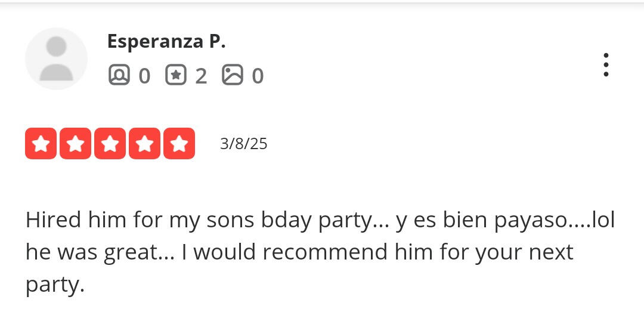Click the photos icon under the username
Viewport: 644px width, 315px height.
[x=233, y=75]
